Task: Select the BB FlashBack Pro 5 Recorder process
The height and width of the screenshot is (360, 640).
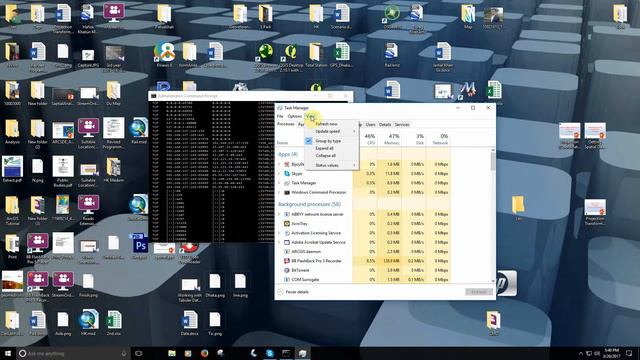Action: (363, 261)
